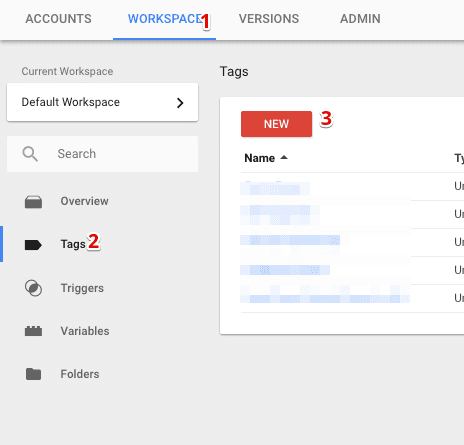Click the chevron arrow beside Default Workspace

[180, 103]
